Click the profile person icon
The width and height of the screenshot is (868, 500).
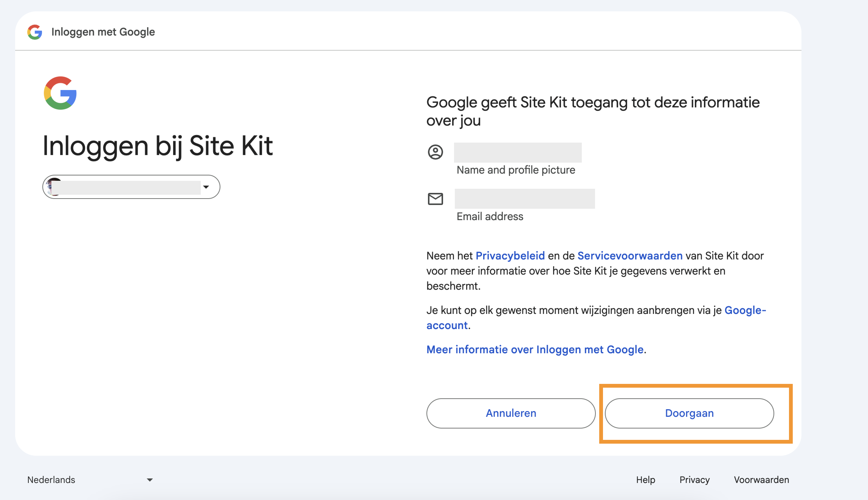pyautogui.click(x=435, y=152)
